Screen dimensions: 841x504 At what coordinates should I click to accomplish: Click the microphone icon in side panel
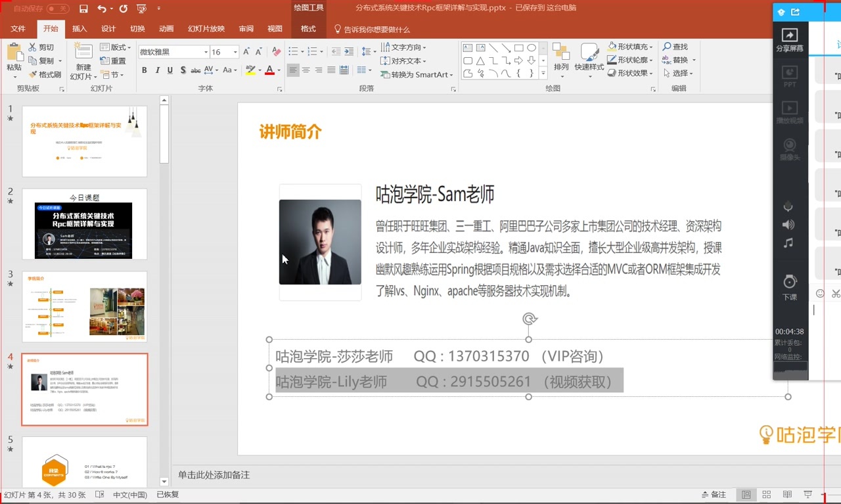click(x=788, y=207)
